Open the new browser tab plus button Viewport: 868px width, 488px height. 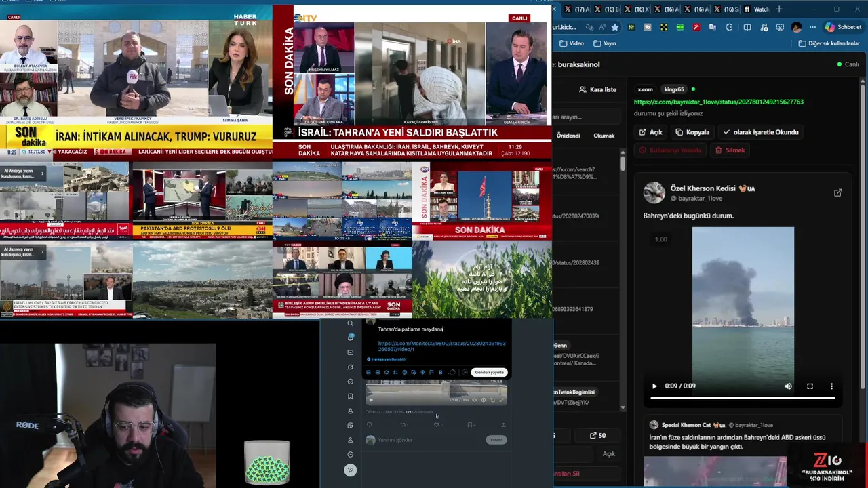click(x=779, y=9)
